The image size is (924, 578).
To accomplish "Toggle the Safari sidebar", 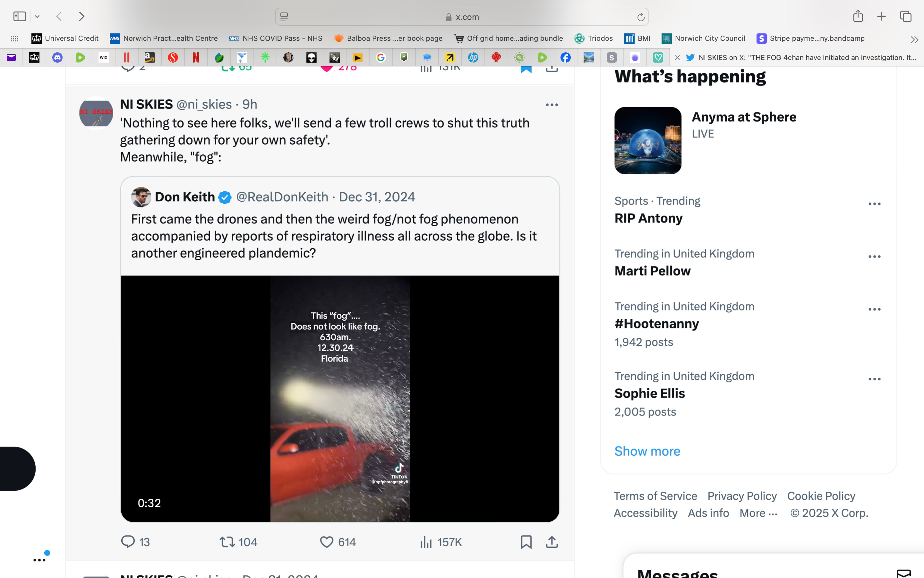I will click(x=20, y=16).
